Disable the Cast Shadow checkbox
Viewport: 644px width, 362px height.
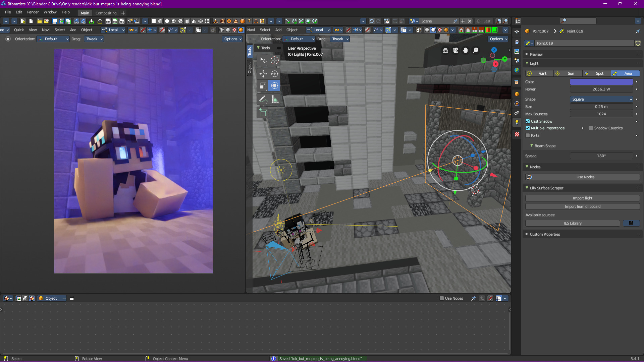click(528, 121)
